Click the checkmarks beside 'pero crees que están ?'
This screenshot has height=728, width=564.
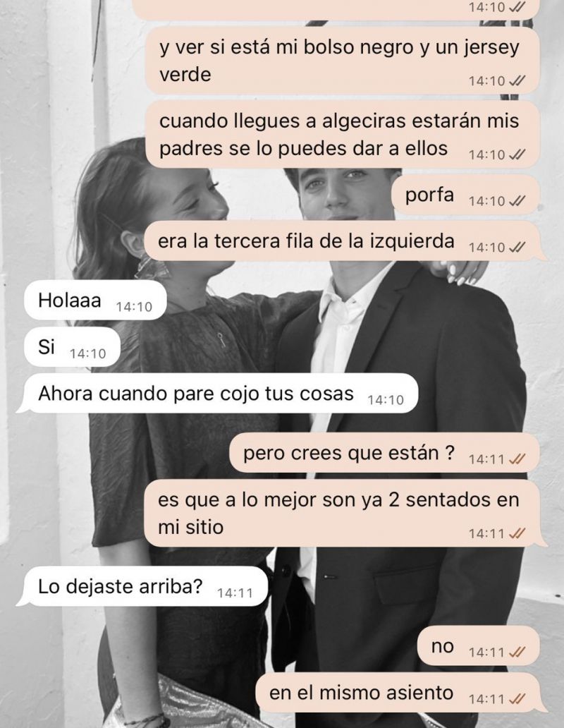pos(517,459)
